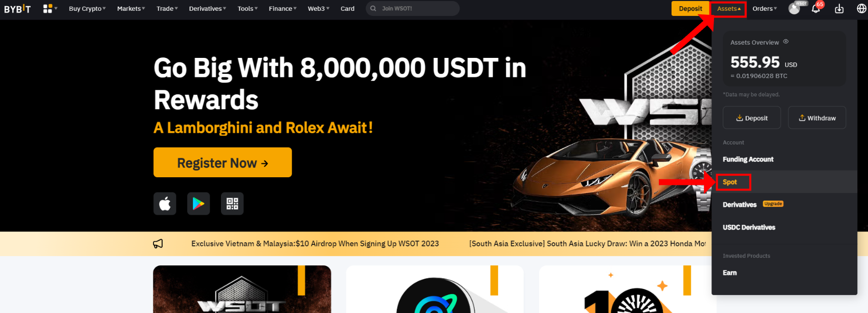Click the globe language icon
The height and width of the screenshot is (313, 868).
[x=861, y=9]
